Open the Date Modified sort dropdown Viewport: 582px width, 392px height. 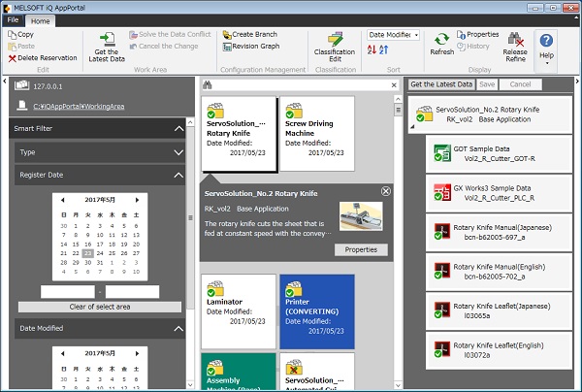[393, 35]
